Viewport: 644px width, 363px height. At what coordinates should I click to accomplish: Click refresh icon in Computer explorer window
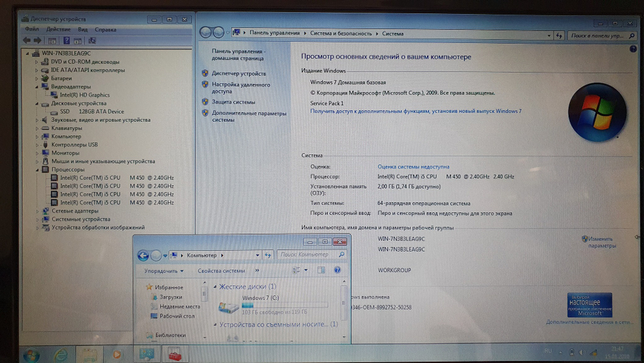tap(268, 255)
